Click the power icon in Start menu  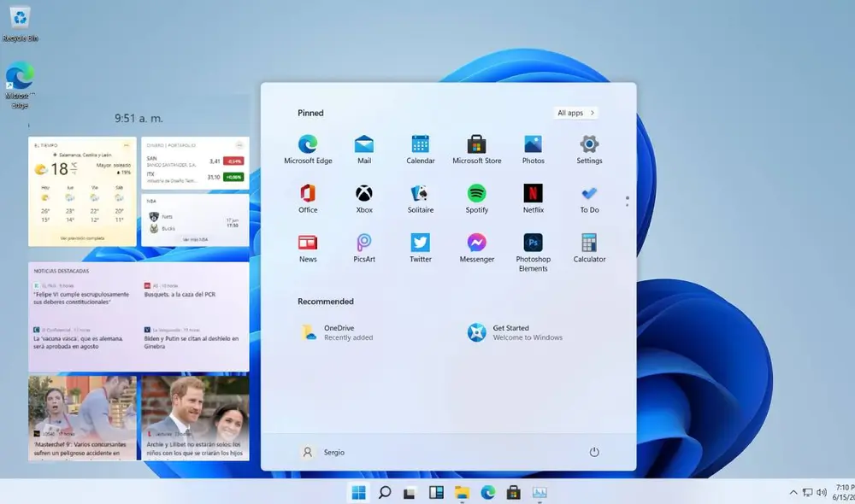click(593, 452)
